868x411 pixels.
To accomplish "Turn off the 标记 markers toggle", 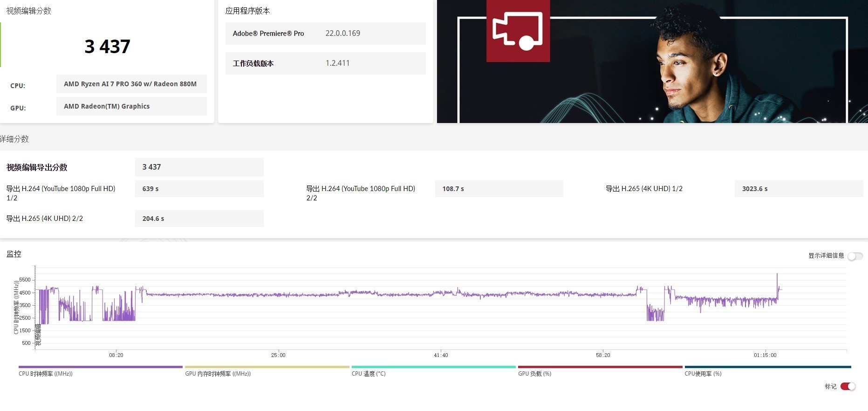I will point(847,386).
